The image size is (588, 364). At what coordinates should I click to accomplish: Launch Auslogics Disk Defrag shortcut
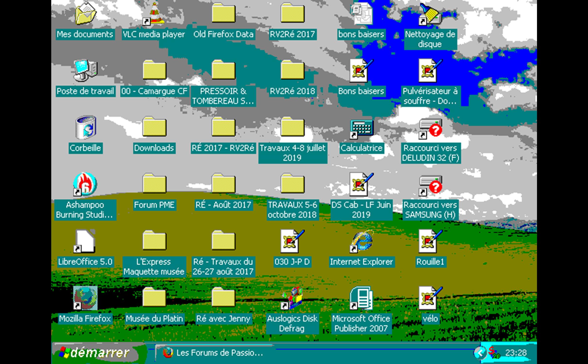292,298
